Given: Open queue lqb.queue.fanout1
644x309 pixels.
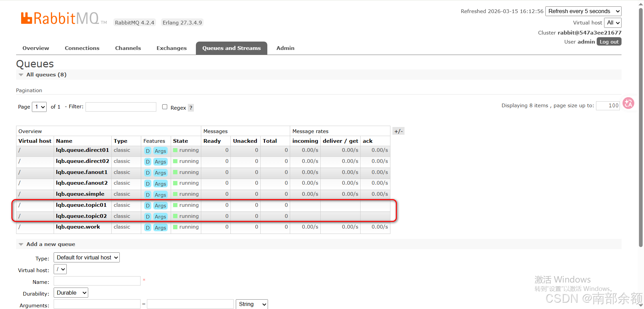Looking at the screenshot, I should click(82, 172).
